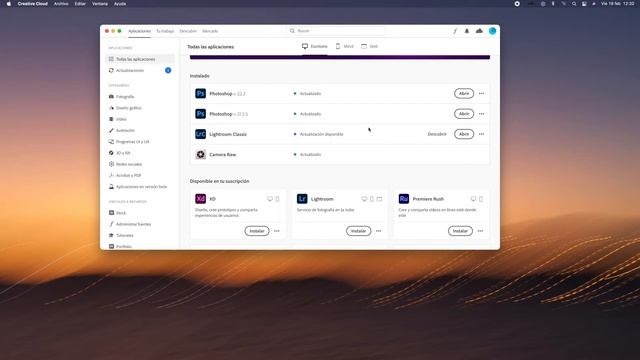Install XD

pos(257,231)
